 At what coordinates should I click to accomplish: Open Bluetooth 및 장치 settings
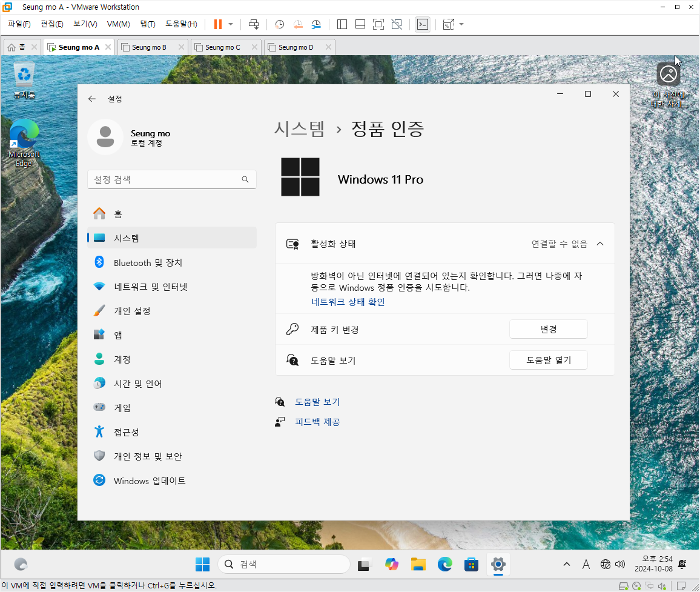tap(172, 263)
